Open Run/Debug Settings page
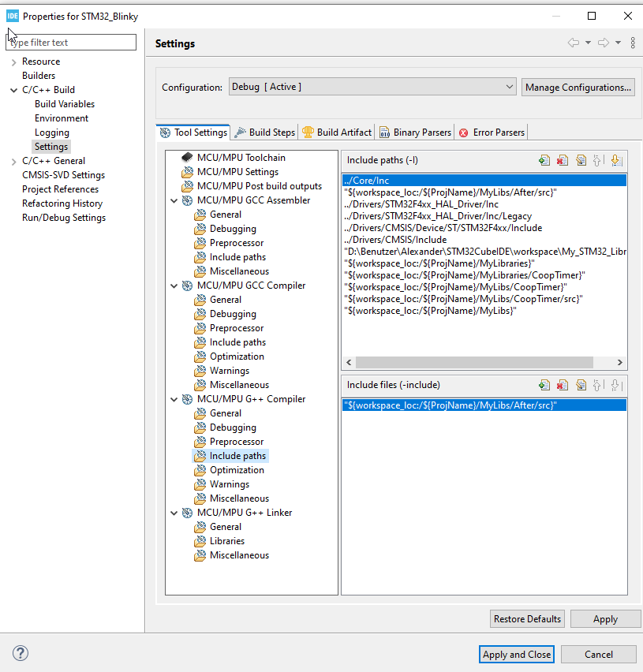Screen dimensions: 643x672 click(x=63, y=217)
